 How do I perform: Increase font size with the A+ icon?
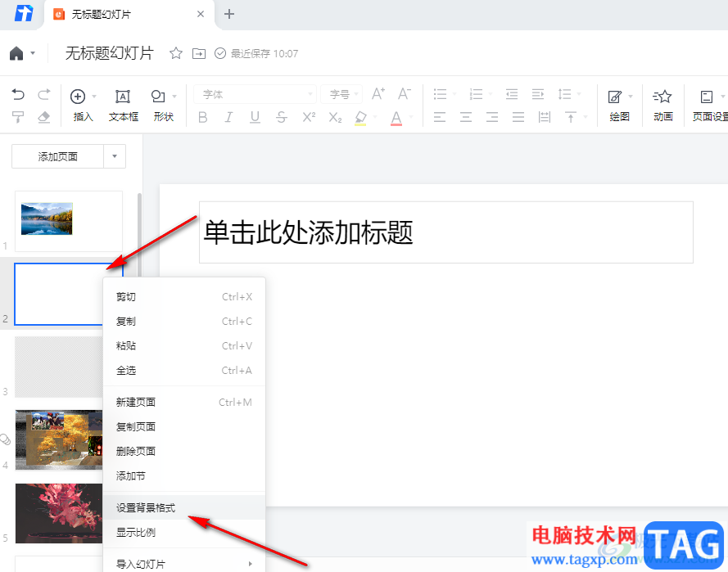pos(378,94)
